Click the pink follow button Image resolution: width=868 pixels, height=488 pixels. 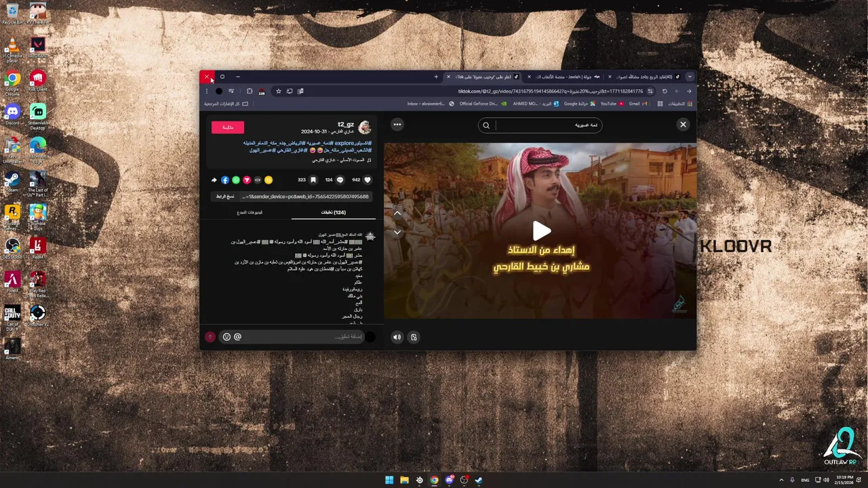pyautogui.click(x=228, y=127)
